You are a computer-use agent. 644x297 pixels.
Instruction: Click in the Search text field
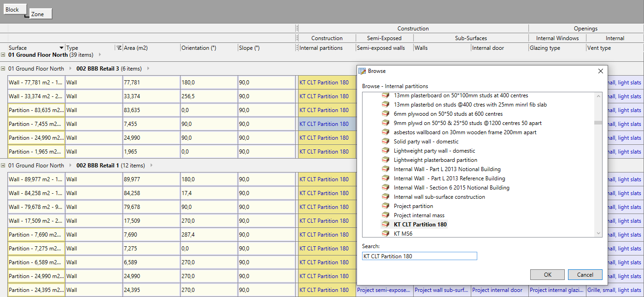tap(419, 256)
